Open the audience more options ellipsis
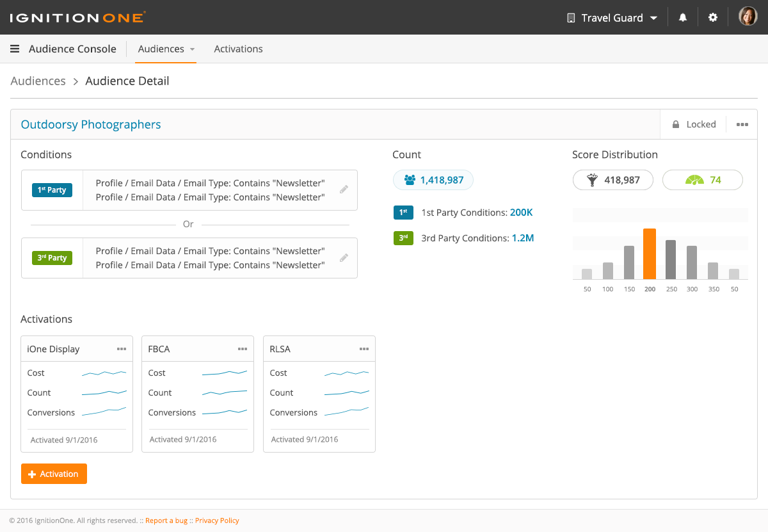The width and height of the screenshot is (768, 532). [742, 125]
